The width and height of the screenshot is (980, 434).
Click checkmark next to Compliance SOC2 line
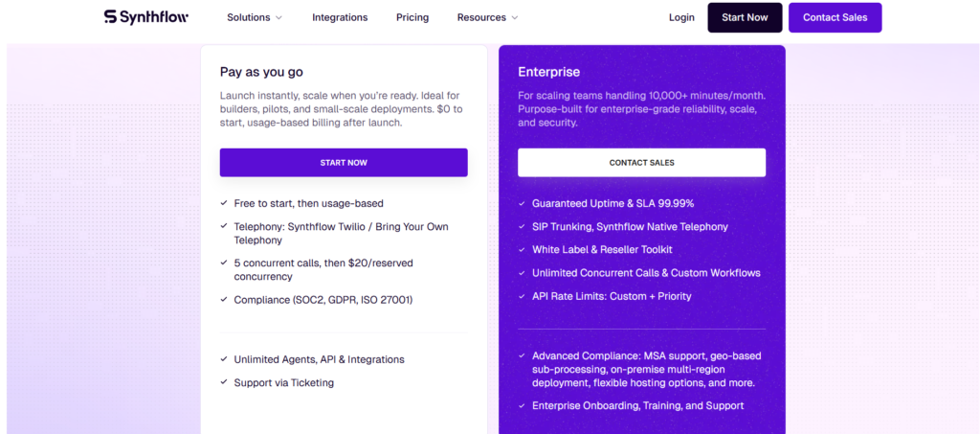(x=224, y=299)
